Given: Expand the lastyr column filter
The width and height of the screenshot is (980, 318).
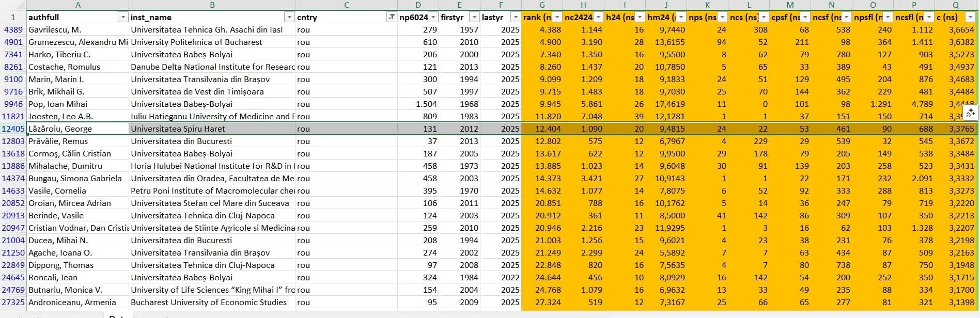Looking at the screenshot, I should click(x=515, y=18).
